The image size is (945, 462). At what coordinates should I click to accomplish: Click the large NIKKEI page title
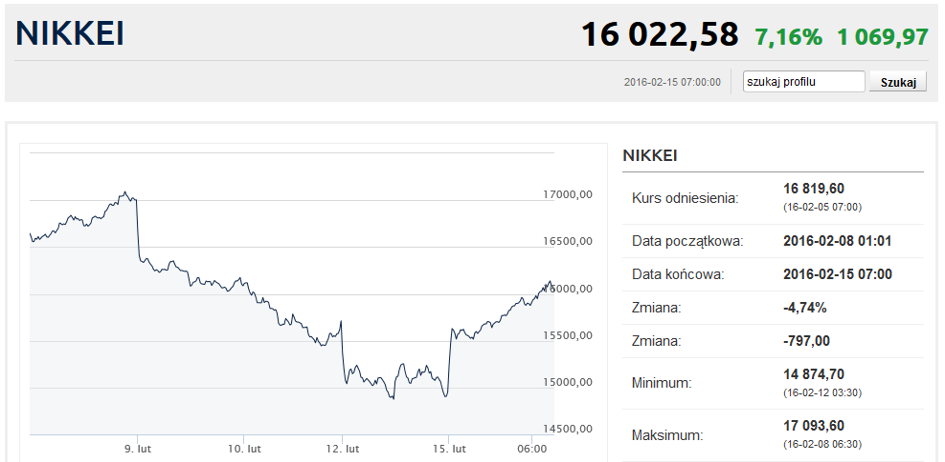point(70,34)
